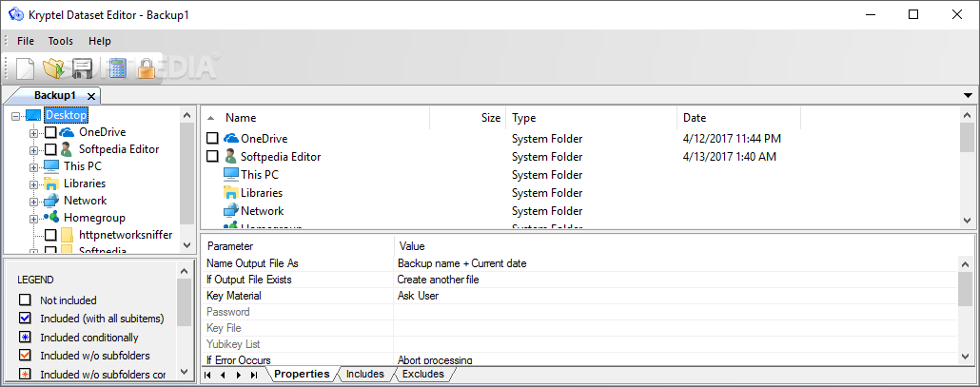Sort by Type column header
The height and width of the screenshot is (387, 980).
(591, 117)
